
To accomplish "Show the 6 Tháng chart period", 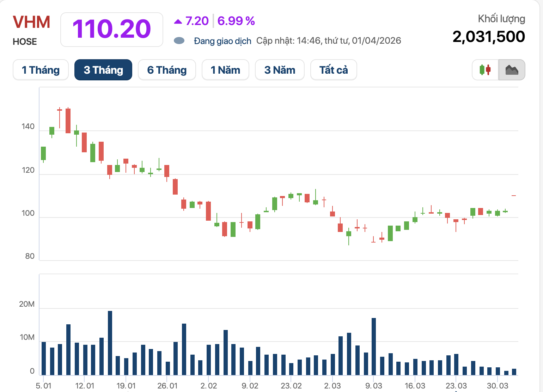I will click(x=167, y=70).
